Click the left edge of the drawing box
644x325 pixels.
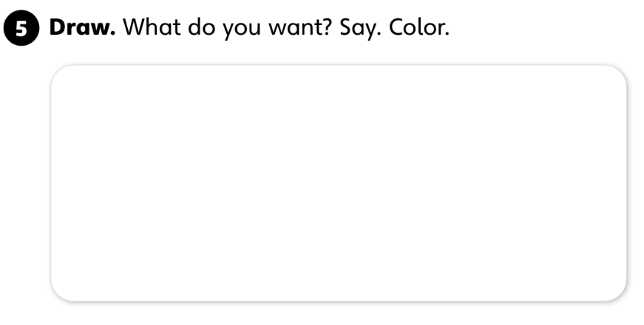pyautogui.click(x=51, y=183)
